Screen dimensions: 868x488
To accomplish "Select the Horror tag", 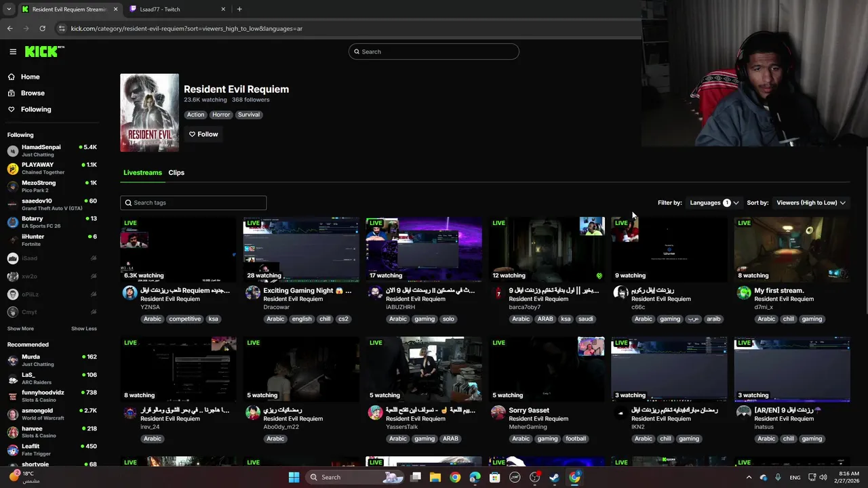I will click(x=221, y=115).
